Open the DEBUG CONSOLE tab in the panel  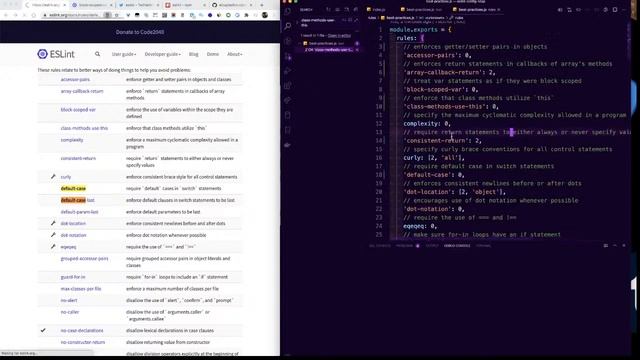[457, 246]
